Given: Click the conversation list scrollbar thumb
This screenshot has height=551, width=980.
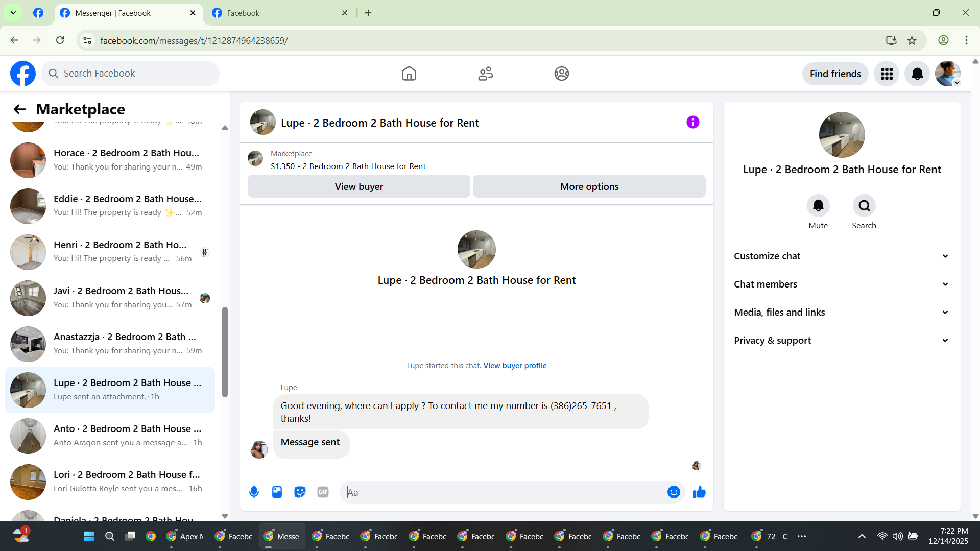Looking at the screenshot, I should point(225,352).
